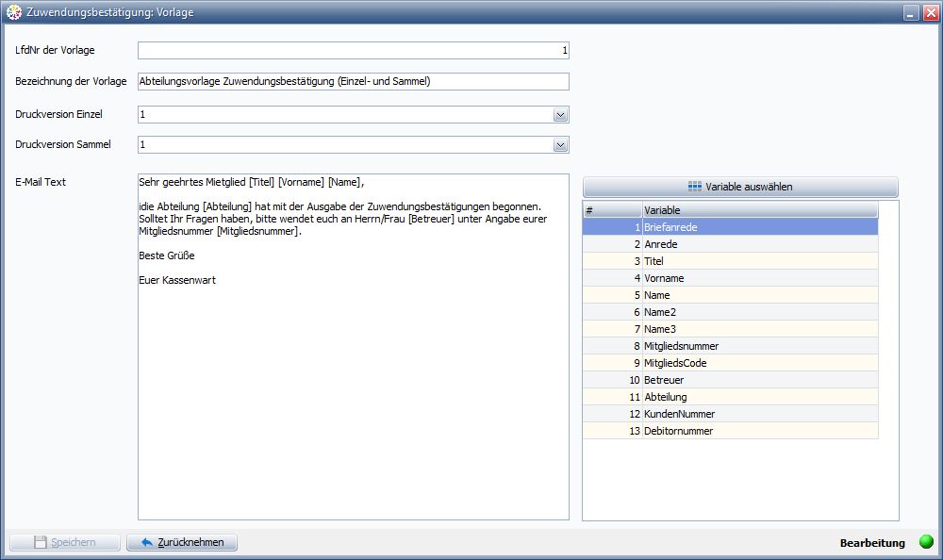Select the Mitgliedsnummer variable row
The height and width of the screenshot is (560, 943).
(x=730, y=346)
